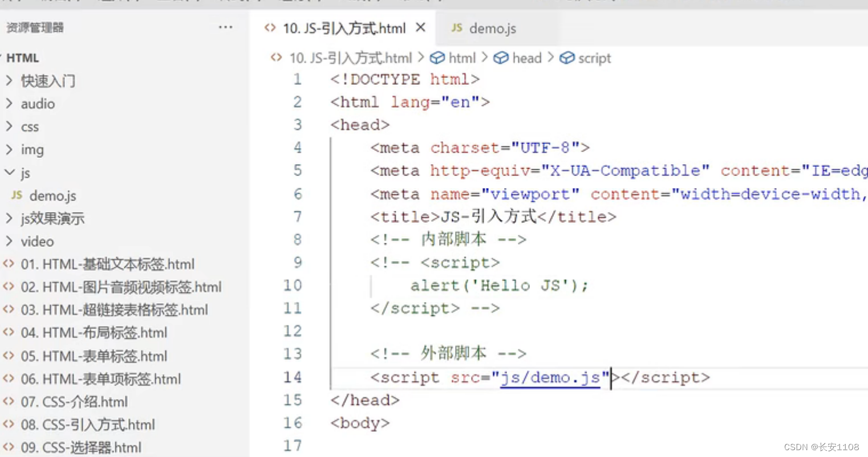Open 02. HTML-图片音频视频标签.html file
The image size is (868, 457).
click(x=121, y=287)
